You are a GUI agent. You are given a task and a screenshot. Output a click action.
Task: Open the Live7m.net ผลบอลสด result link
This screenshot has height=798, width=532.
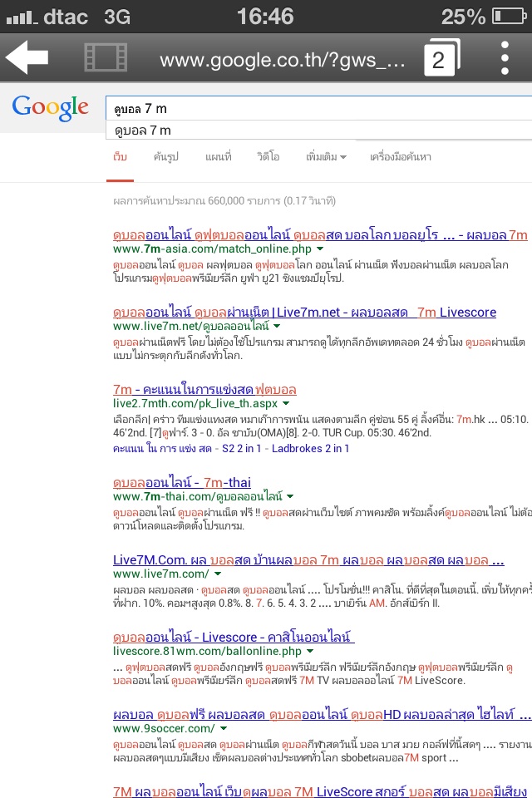coord(304,312)
